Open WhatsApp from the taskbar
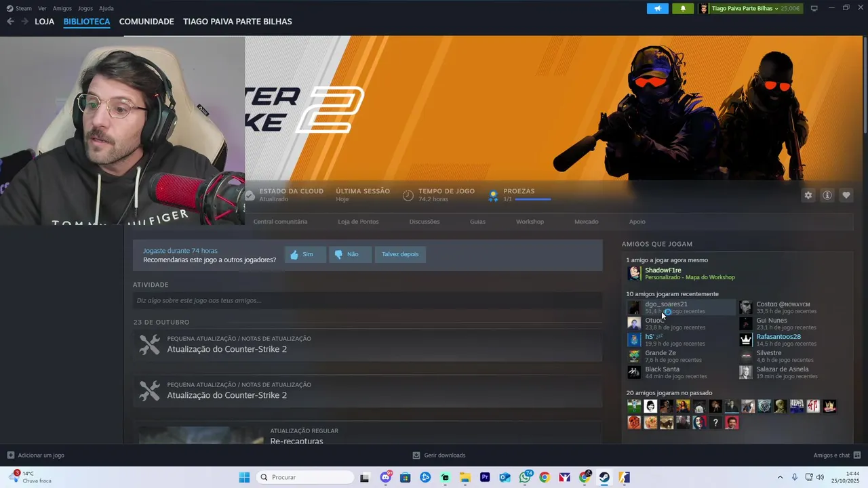Screen dimensions: 868x488 point(525,477)
